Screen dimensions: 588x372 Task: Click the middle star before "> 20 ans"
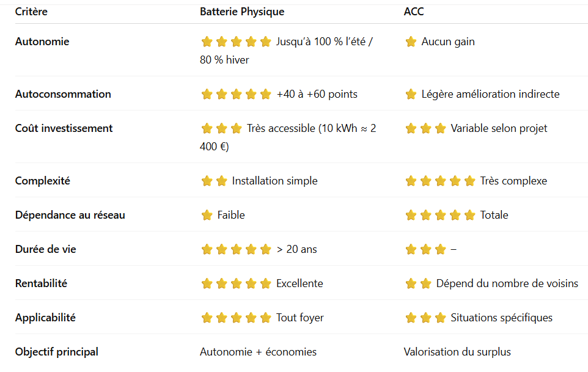click(x=236, y=249)
